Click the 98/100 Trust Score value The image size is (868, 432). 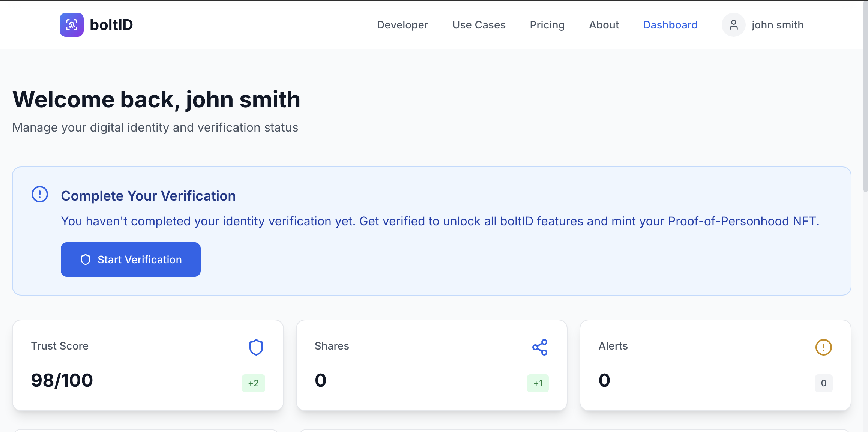coord(62,380)
